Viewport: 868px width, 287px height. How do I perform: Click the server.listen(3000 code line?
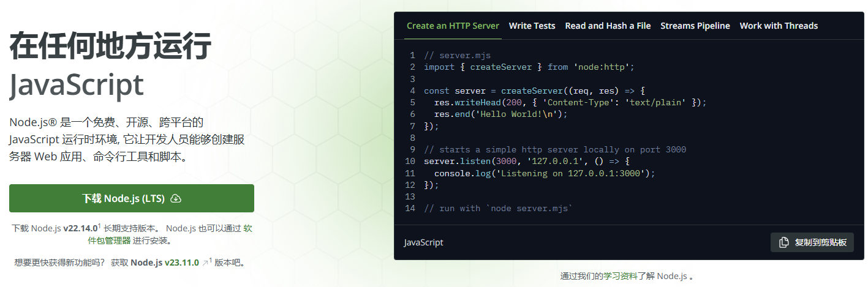click(x=526, y=161)
